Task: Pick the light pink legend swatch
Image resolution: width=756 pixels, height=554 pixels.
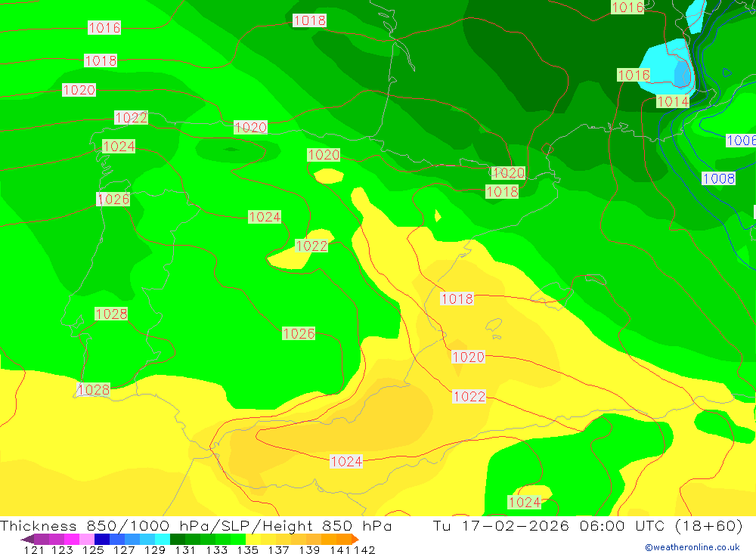Action: point(87,539)
